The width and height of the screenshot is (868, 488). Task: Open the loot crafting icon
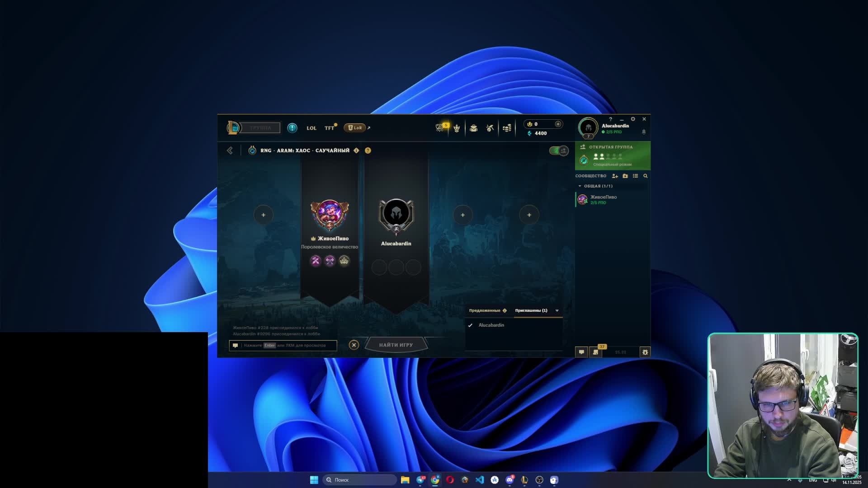point(490,128)
